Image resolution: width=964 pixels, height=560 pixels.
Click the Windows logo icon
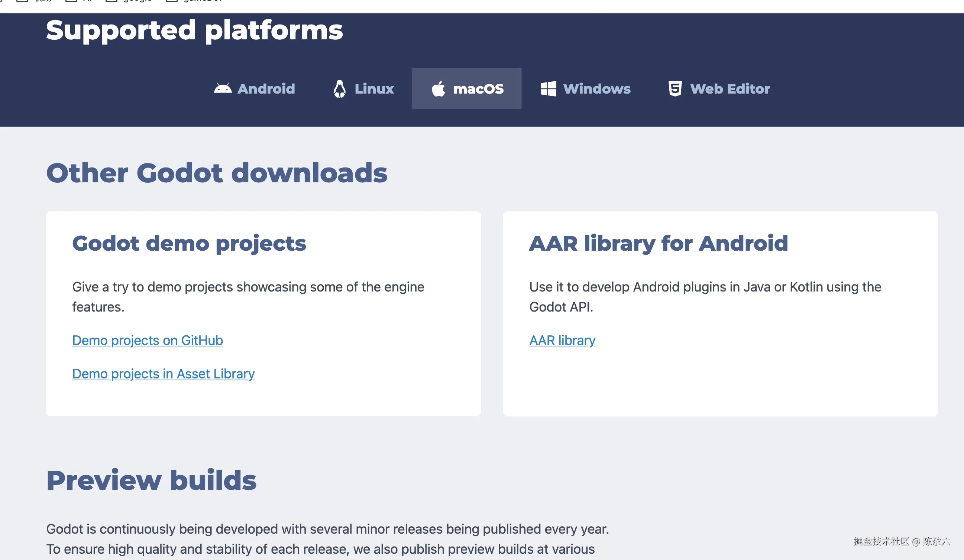pos(548,89)
